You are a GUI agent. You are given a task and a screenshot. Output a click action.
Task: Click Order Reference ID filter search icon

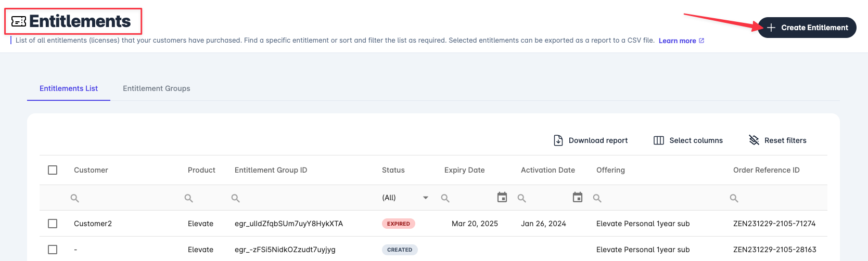coord(734,198)
